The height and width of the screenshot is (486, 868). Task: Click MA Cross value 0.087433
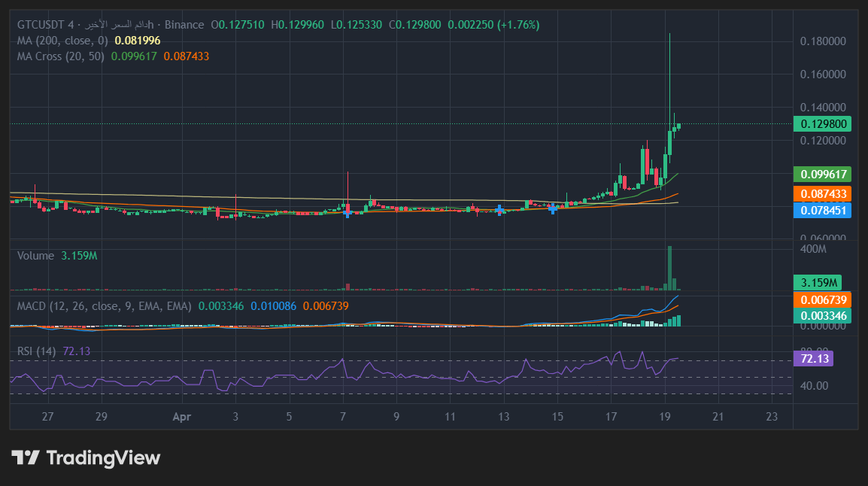click(x=187, y=56)
